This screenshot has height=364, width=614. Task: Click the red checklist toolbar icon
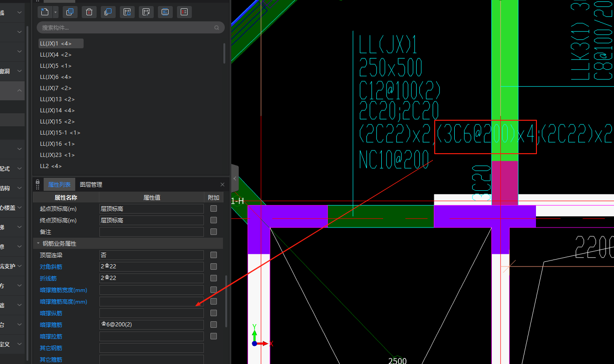point(184,12)
